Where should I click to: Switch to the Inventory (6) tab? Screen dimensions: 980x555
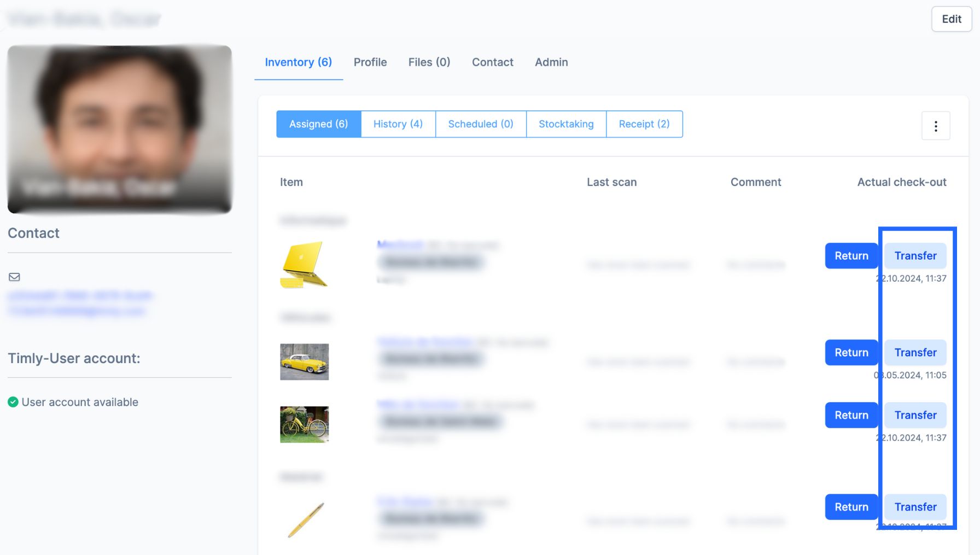click(x=299, y=62)
